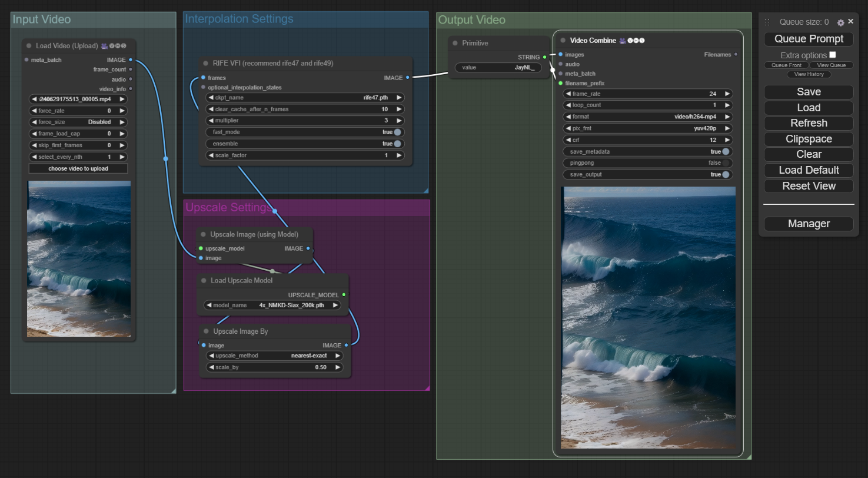Click choose video to upload
Screen dimensions: 868x478
click(x=78, y=169)
